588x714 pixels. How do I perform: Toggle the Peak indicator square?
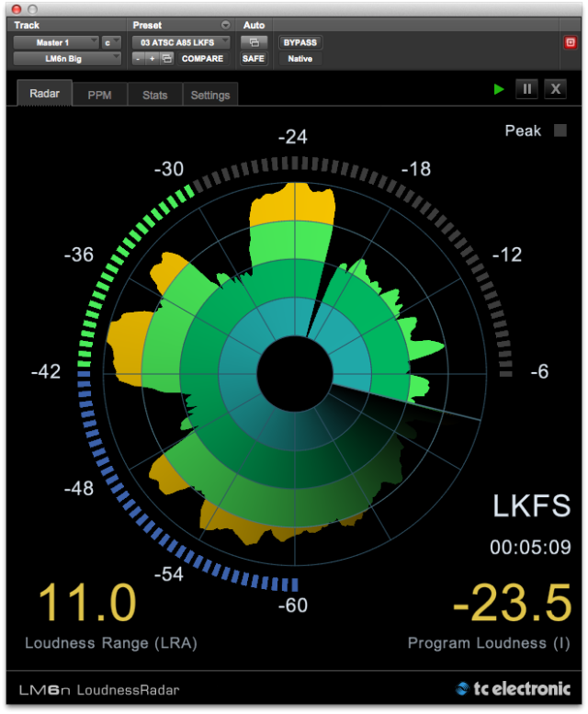click(560, 130)
